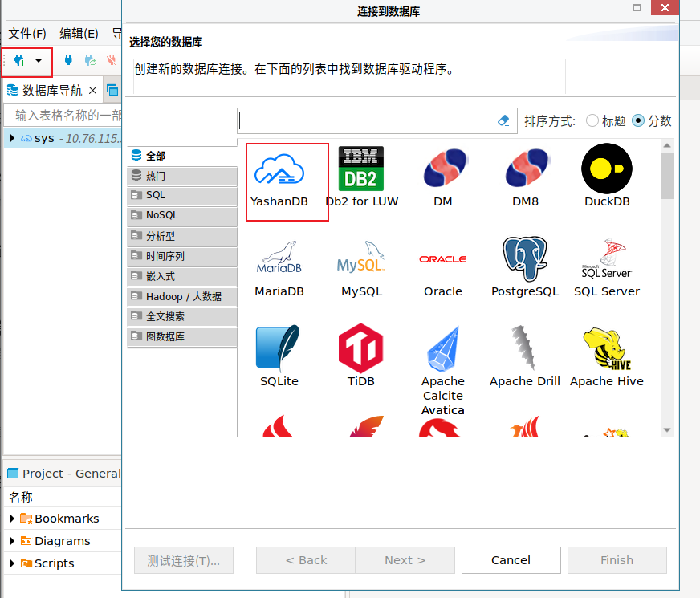Image resolution: width=700 pixels, height=598 pixels.
Task: Click the Next > button
Action: click(405, 560)
